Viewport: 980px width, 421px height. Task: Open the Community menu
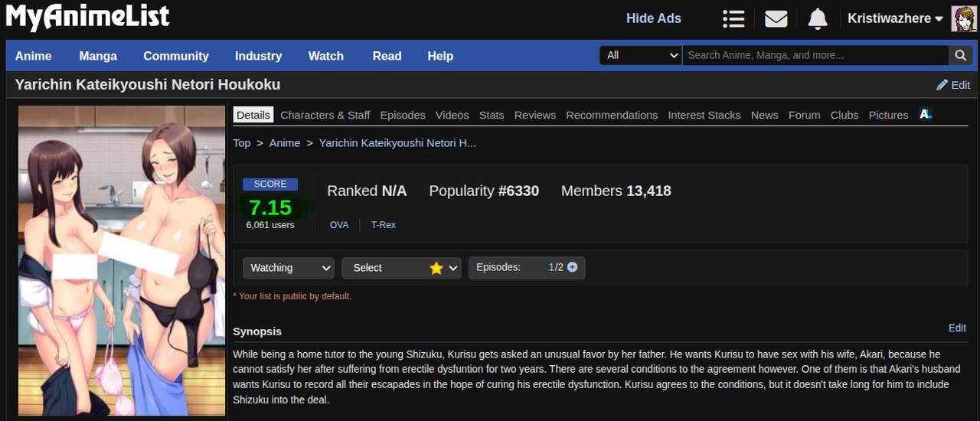tap(176, 56)
